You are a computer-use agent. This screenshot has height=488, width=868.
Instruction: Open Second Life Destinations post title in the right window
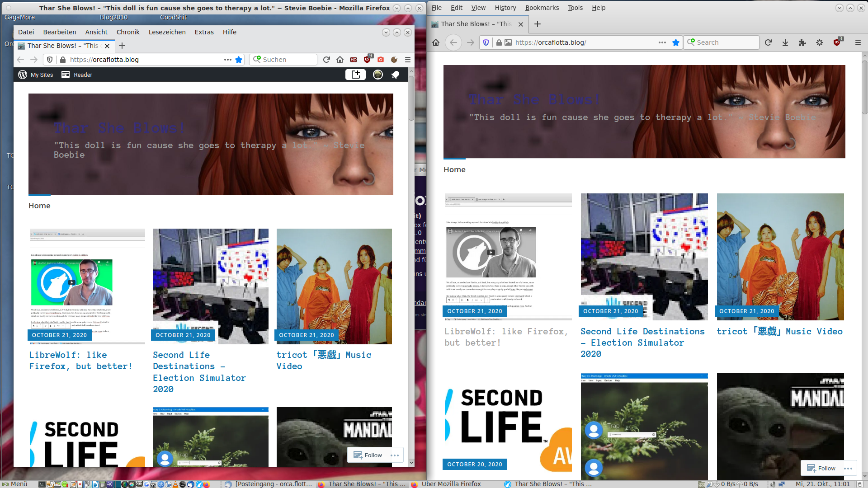tap(642, 343)
